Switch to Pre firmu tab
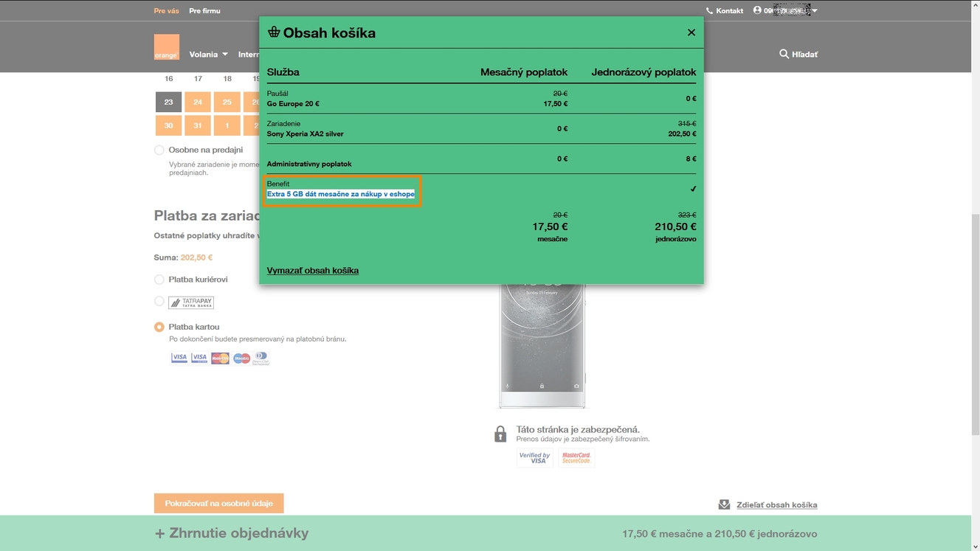The image size is (980, 551). [x=204, y=11]
